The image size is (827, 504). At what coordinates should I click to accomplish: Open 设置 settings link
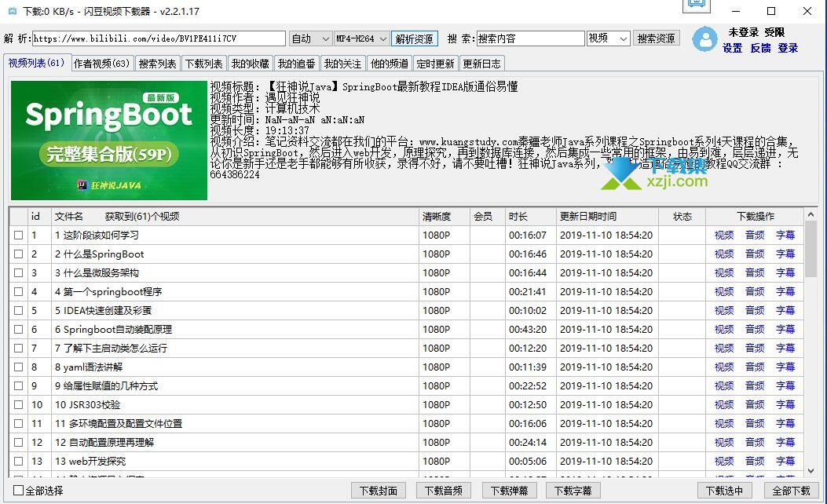(732, 48)
